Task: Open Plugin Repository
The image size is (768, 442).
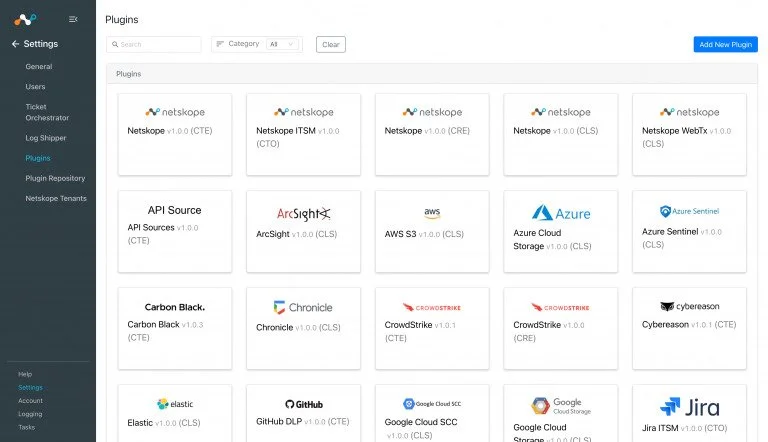Action: (55, 178)
